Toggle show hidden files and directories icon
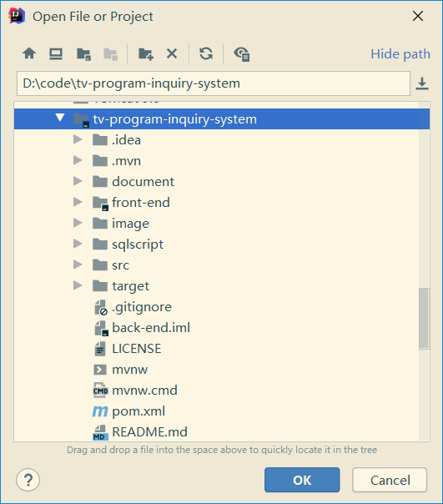The width and height of the screenshot is (443, 504). [x=242, y=53]
